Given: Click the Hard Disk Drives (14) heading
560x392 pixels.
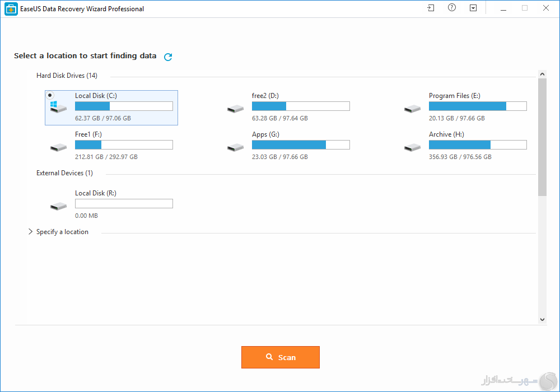Looking at the screenshot, I should [67, 76].
